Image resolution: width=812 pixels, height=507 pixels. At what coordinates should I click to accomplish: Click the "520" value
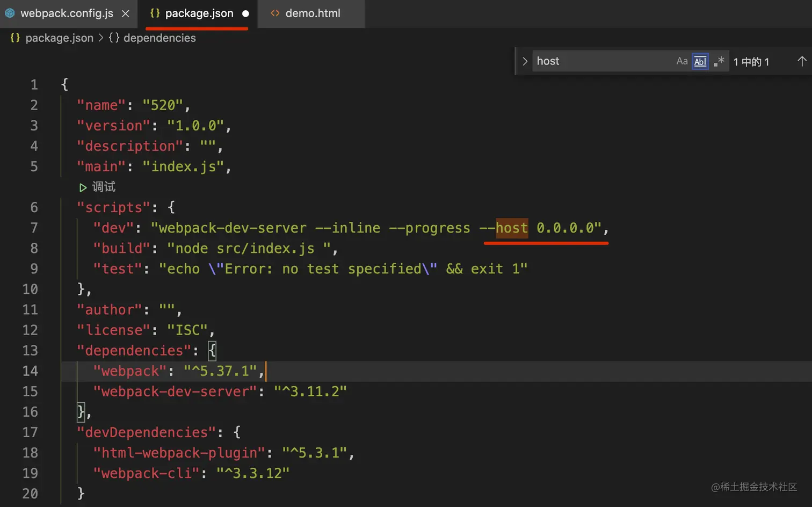(x=163, y=105)
